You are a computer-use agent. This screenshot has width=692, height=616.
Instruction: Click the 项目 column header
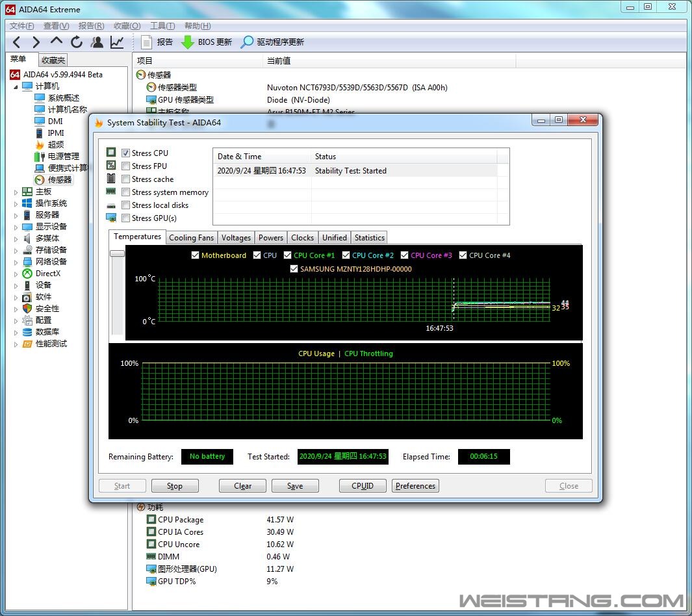click(198, 60)
